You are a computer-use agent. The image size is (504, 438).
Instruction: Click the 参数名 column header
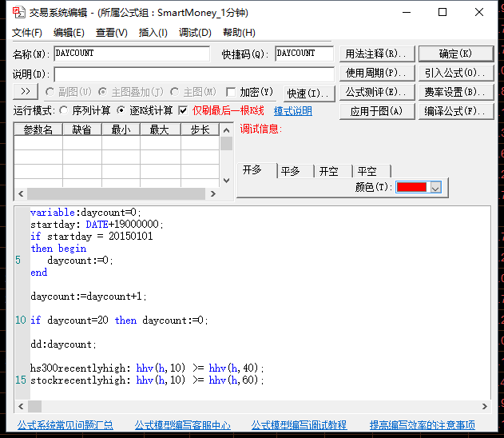38,129
